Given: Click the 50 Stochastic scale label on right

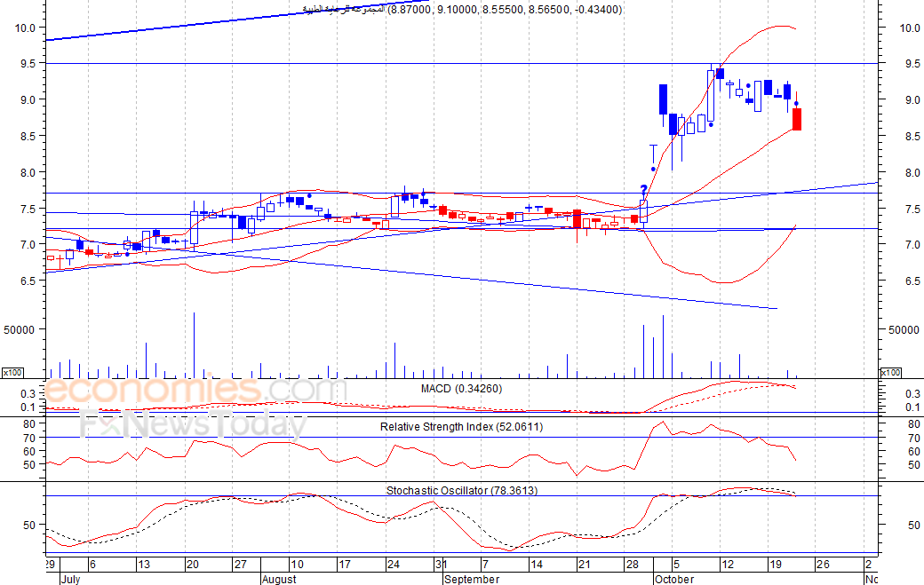Looking at the screenshot, I should pos(914,525).
